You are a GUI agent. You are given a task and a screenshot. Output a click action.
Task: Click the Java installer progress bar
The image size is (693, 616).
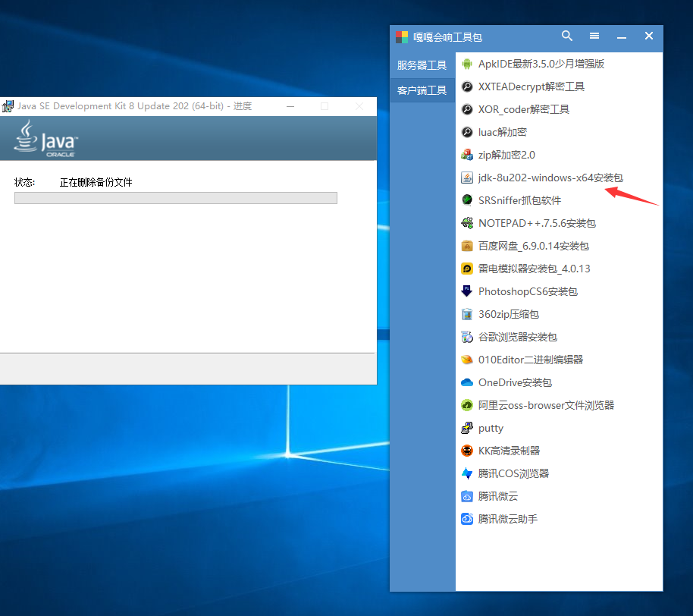click(x=176, y=198)
